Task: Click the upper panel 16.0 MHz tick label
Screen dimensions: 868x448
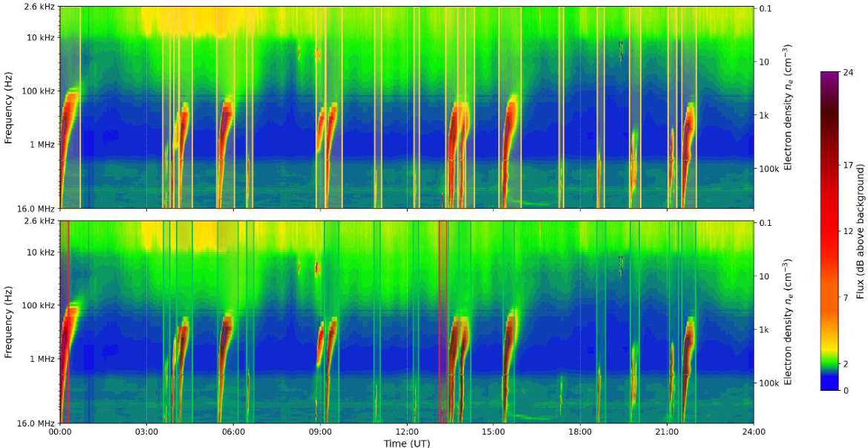Action: 39,208
